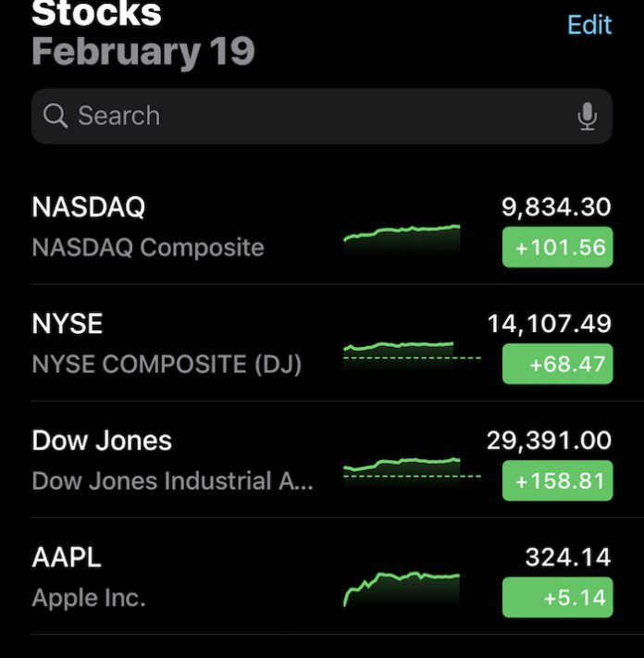The image size is (644, 658).
Task: Toggle AAPL +5.14 change badge
Action: (558, 597)
